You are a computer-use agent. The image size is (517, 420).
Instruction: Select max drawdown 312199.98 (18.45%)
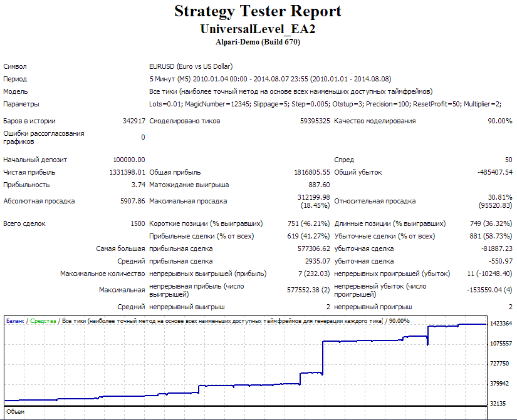point(313,202)
